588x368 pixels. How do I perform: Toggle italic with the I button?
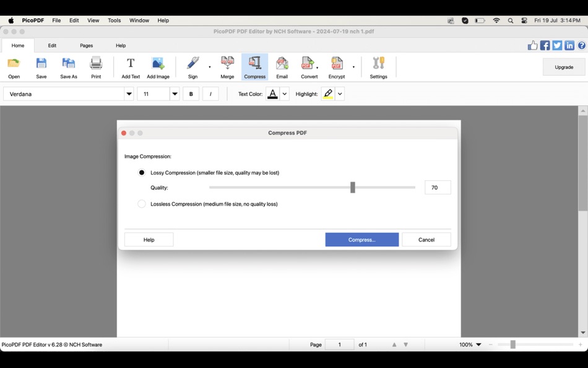point(210,94)
